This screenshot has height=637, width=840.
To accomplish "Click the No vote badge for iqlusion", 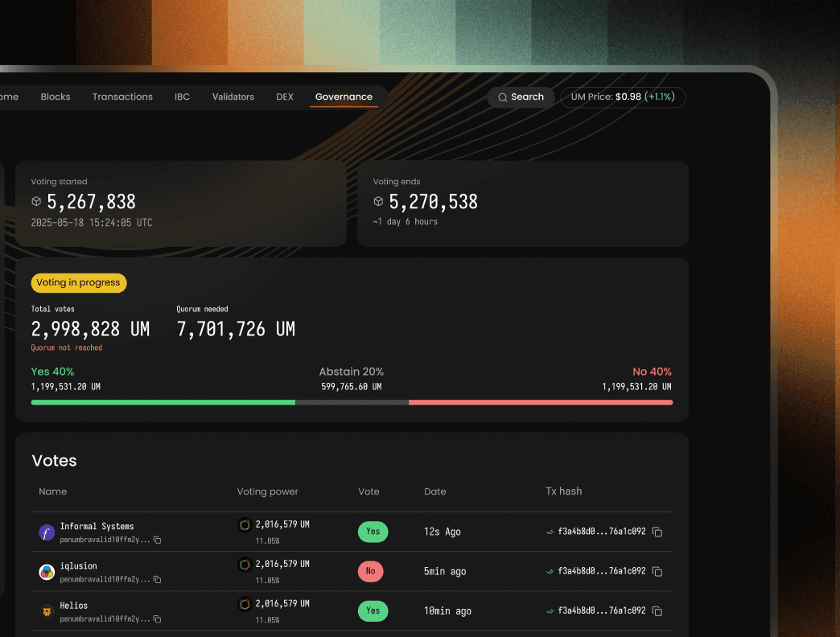I will 370,571.
